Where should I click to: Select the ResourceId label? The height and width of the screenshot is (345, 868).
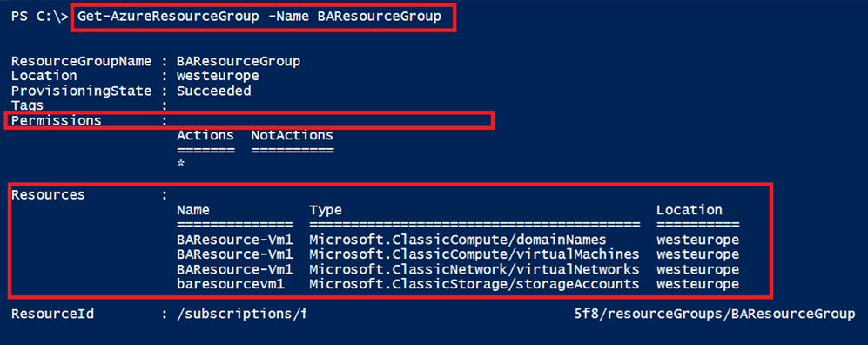(x=52, y=315)
